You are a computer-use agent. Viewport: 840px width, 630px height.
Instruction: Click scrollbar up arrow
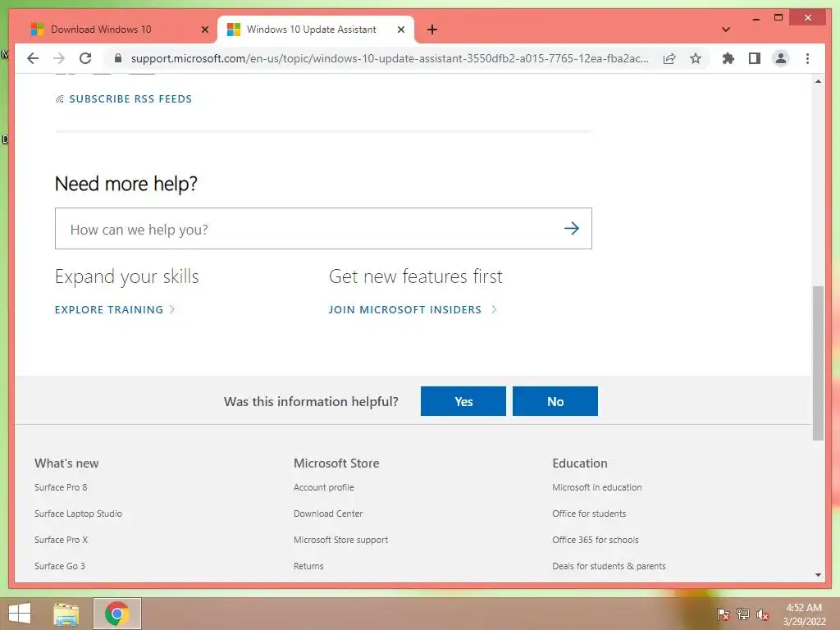click(818, 81)
